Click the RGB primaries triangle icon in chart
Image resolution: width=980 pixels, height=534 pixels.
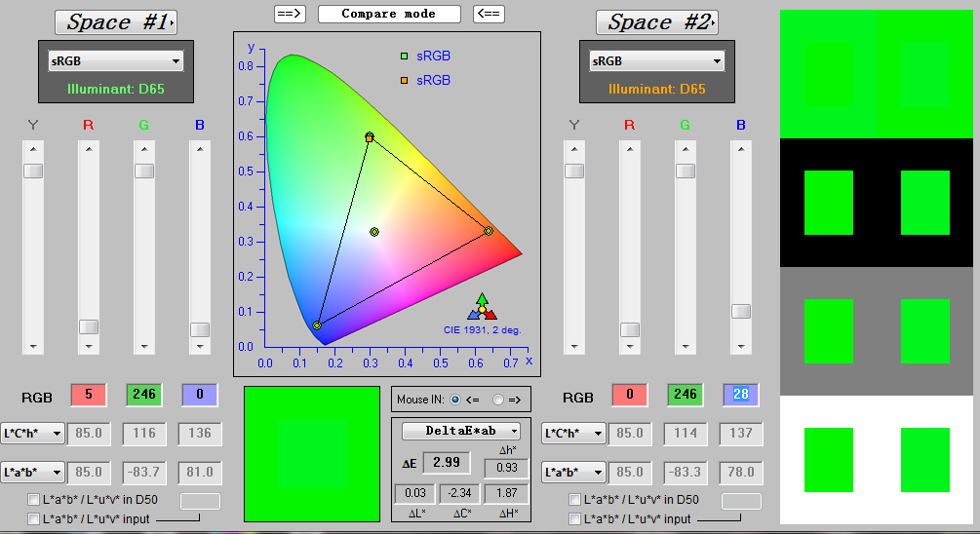(x=482, y=307)
